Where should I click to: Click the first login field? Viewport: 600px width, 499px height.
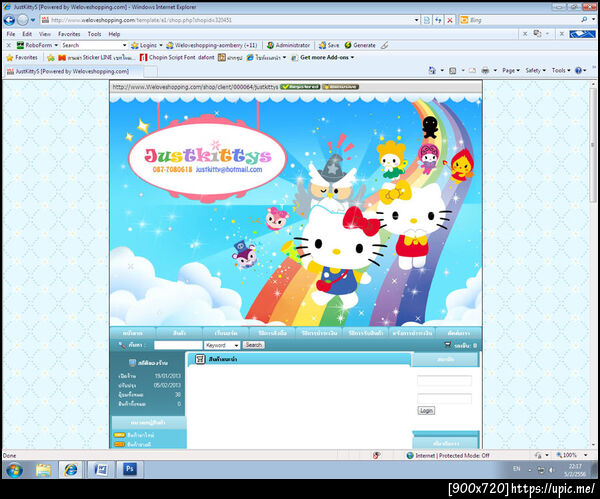click(x=444, y=381)
